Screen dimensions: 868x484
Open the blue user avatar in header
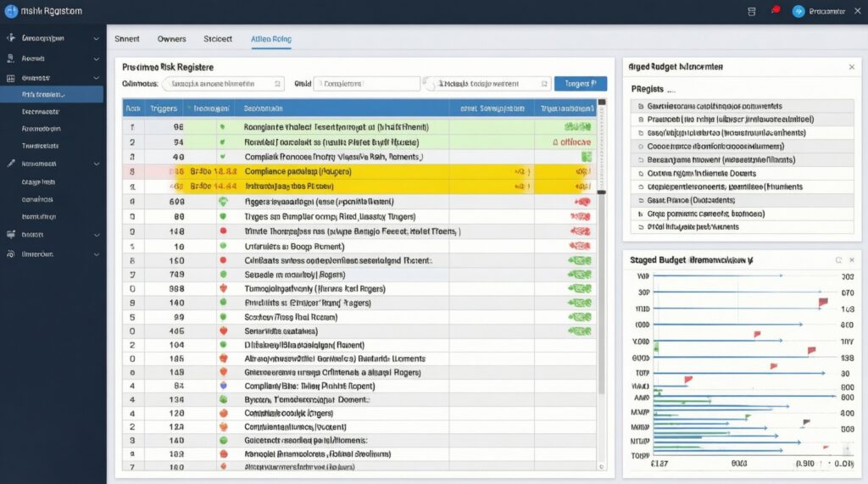798,11
